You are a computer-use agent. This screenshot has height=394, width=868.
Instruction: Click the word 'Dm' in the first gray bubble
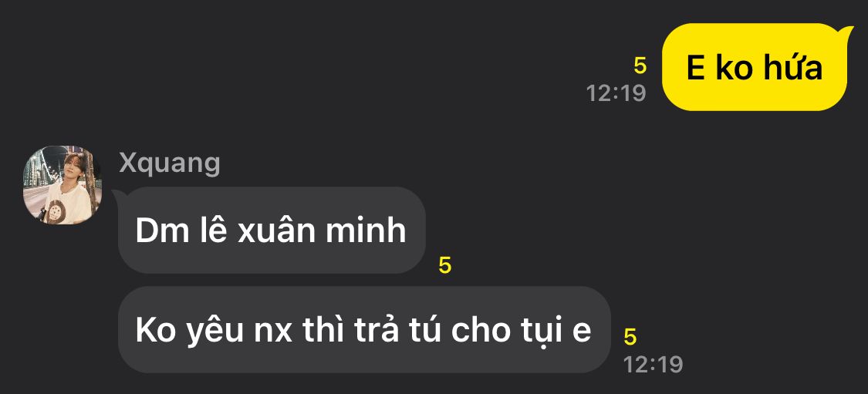click(157, 231)
